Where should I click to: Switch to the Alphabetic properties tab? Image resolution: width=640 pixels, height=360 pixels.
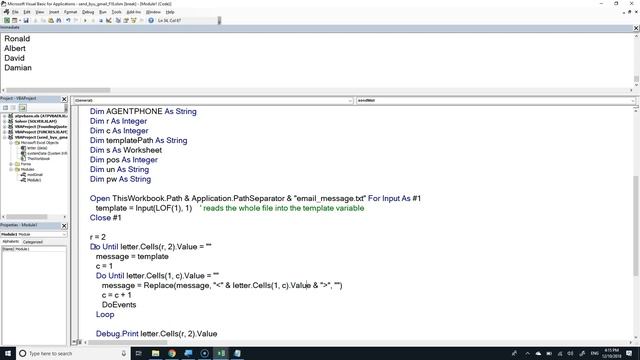point(11,242)
